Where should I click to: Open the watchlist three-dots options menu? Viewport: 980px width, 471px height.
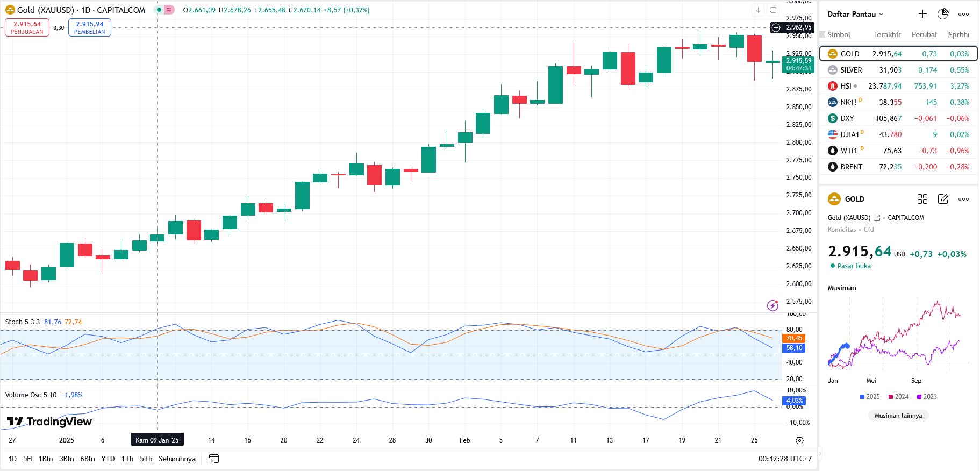coord(963,14)
